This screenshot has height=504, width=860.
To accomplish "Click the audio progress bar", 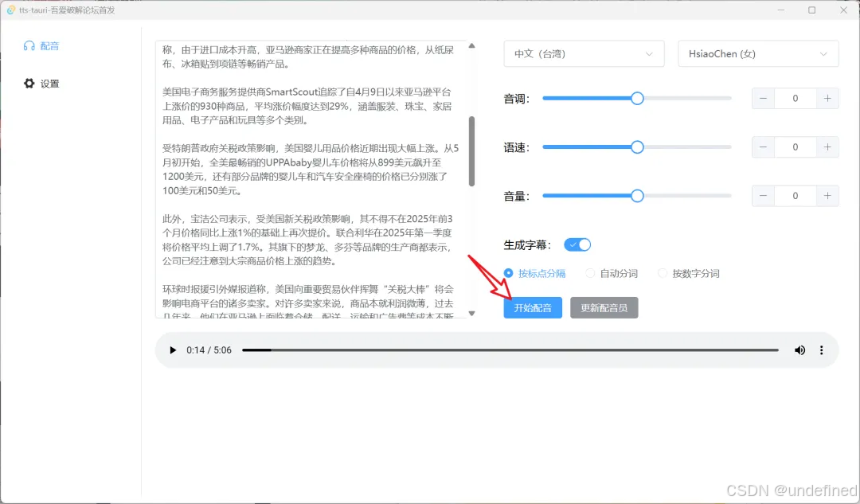I will (510, 350).
